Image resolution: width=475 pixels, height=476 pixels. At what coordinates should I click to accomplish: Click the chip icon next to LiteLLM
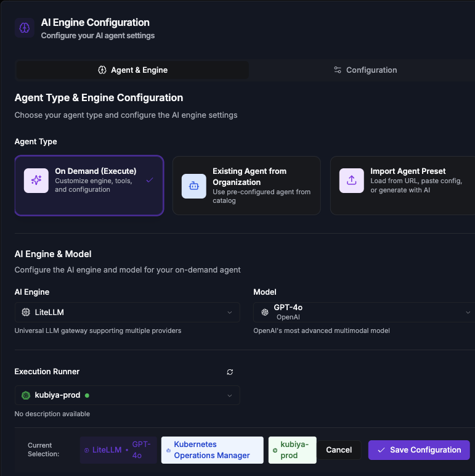coord(26,313)
